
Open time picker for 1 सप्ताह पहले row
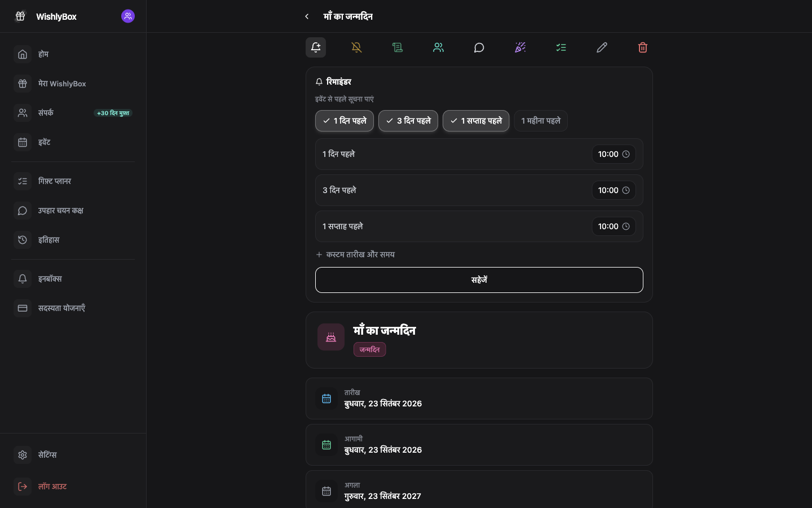tap(614, 226)
